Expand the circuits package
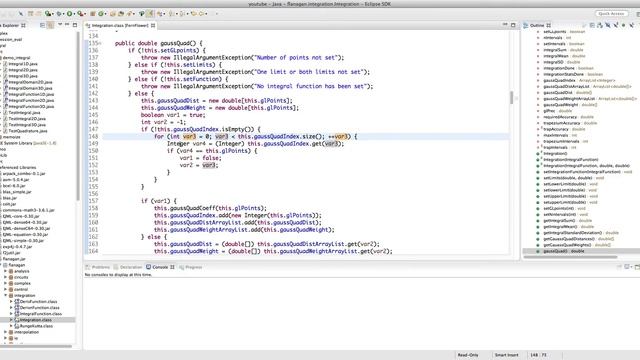Image resolution: width=640 pixels, height=360 pixels. click(6, 277)
